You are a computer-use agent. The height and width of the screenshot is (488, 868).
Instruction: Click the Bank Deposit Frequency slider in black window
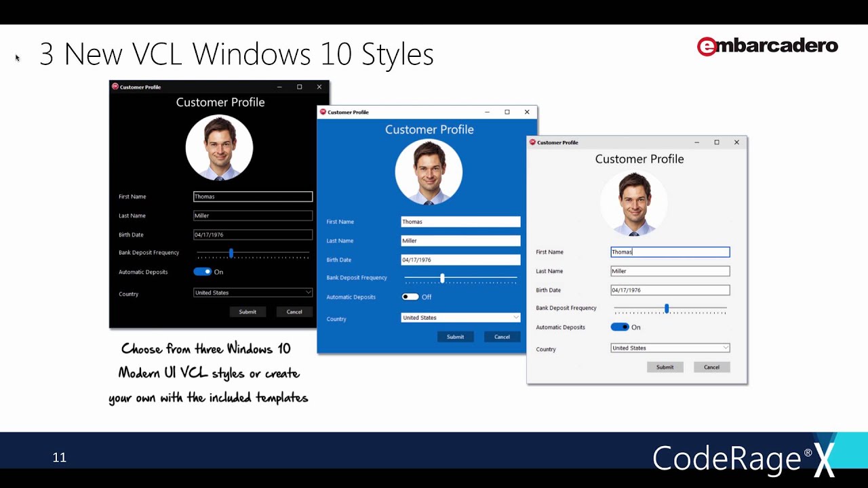[x=253, y=253]
